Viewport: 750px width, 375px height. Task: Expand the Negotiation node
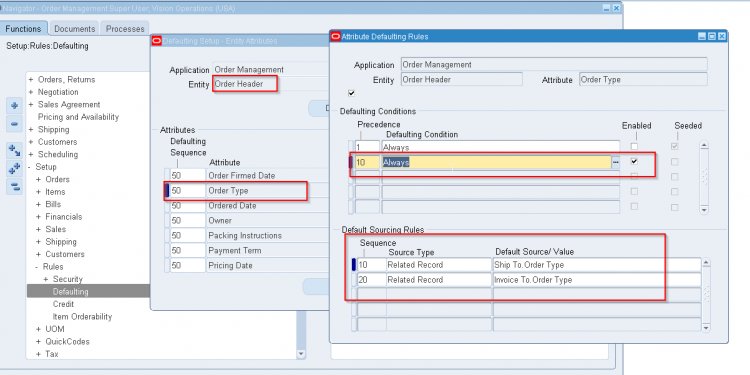pyautogui.click(x=31, y=92)
